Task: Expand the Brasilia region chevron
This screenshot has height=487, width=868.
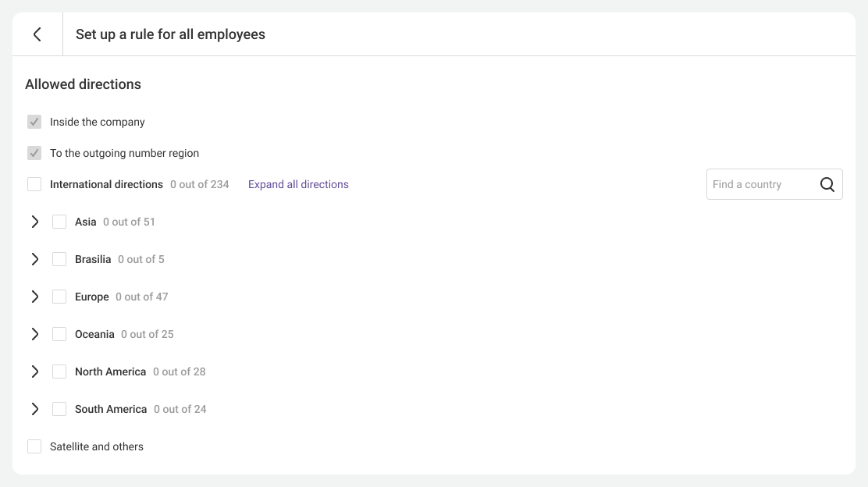Action: pyautogui.click(x=34, y=259)
